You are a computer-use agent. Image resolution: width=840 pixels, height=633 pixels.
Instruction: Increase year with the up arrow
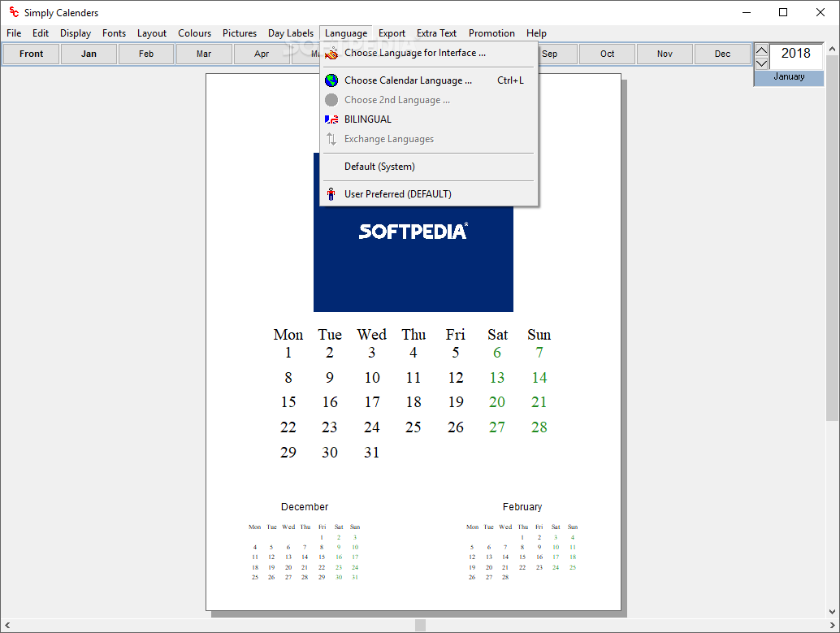tap(761, 51)
